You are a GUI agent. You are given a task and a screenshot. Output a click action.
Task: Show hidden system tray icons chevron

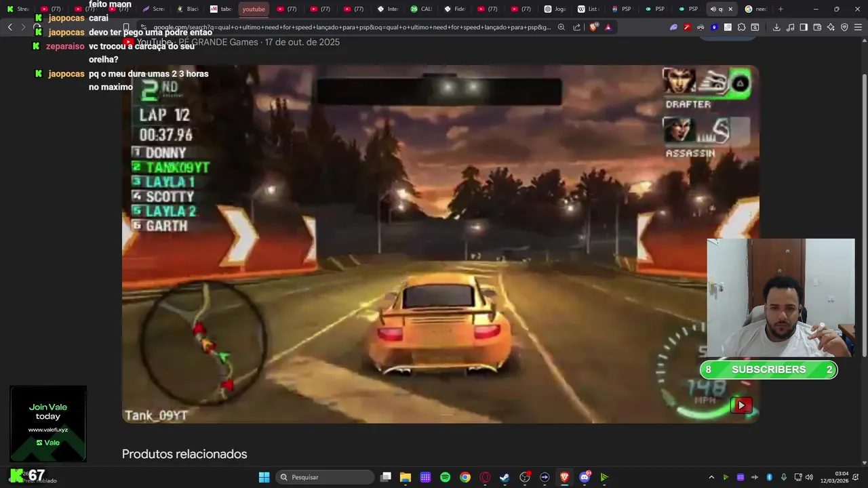click(711, 477)
